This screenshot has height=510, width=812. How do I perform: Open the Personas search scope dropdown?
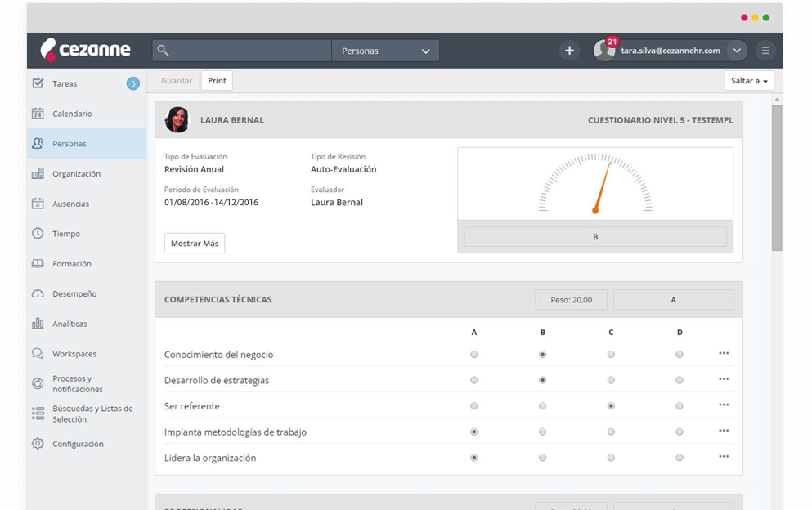385,51
